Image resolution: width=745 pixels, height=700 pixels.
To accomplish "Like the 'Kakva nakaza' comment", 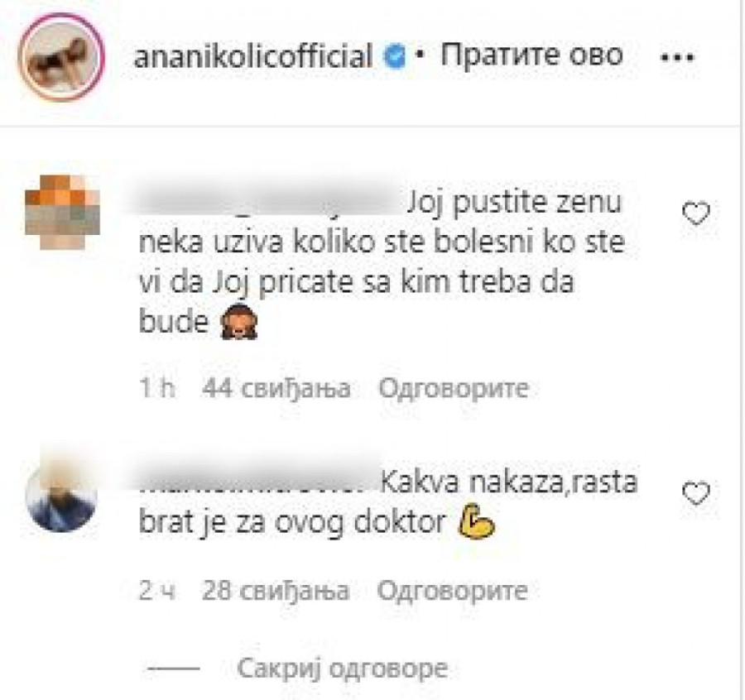I will coord(696,492).
